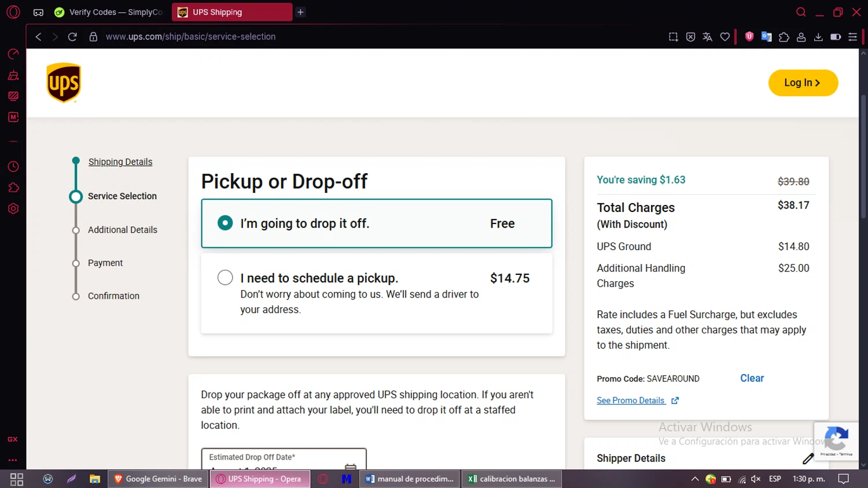Click the struck-through $39.80 price
Image resolution: width=868 pixels, height=488 pixels.
(x=793, y=181)
